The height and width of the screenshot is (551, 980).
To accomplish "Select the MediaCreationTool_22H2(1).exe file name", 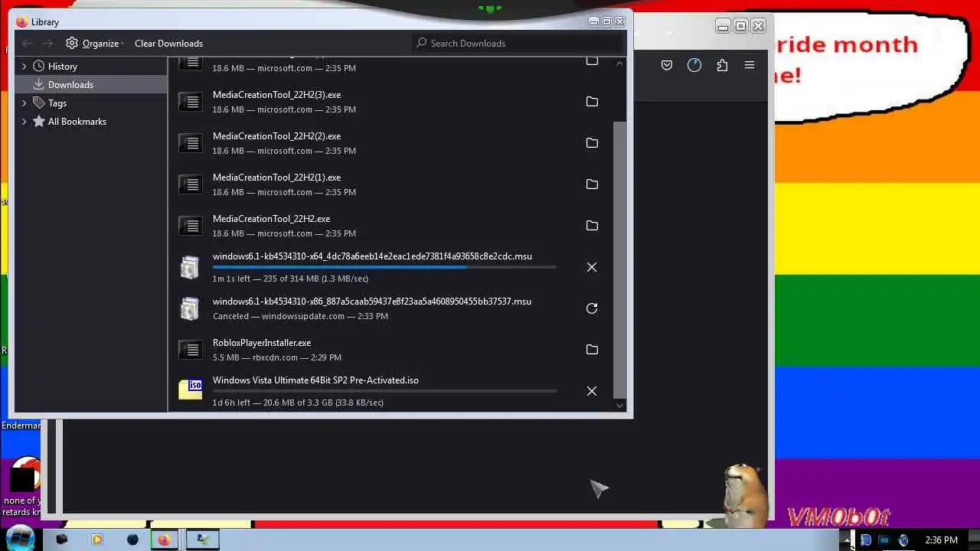I will coord(276,178).
